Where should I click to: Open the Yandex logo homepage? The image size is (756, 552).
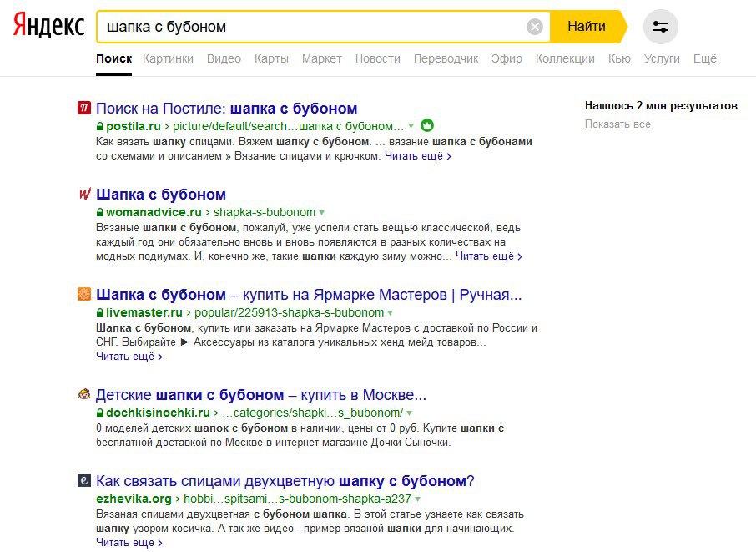(48, 26)
